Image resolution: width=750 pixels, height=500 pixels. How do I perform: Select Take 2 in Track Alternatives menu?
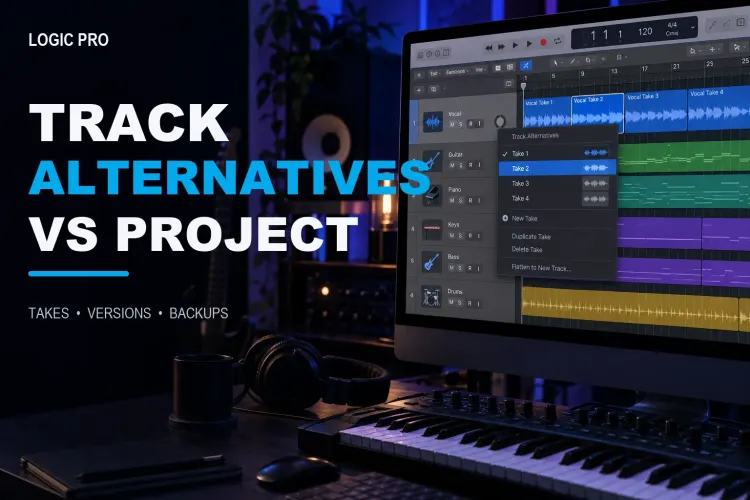tap(557, 168)
